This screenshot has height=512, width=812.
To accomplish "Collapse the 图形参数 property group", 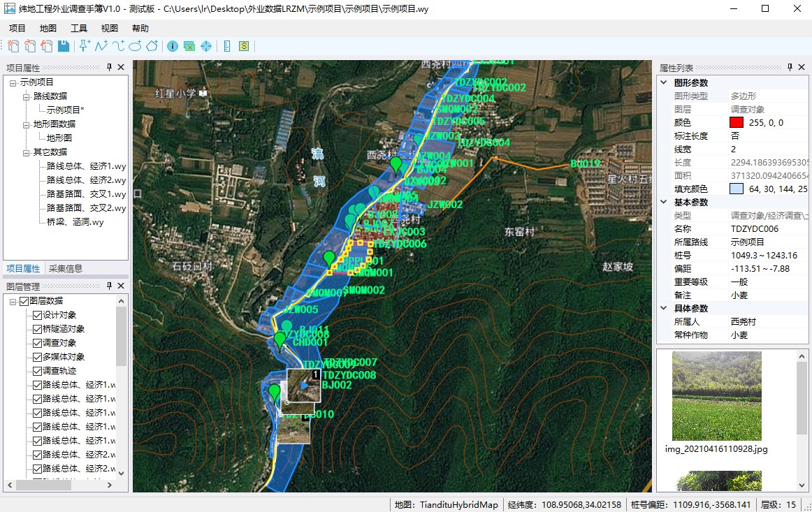I will (664, 82).
